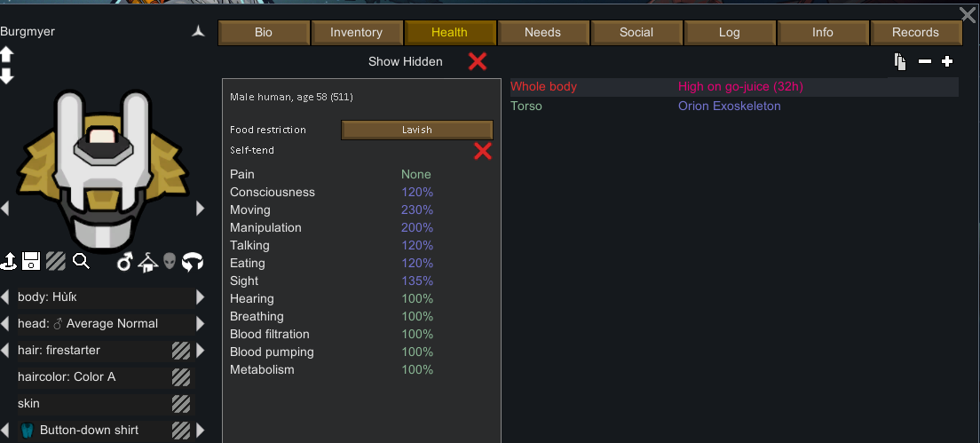Click the magnifying glass search icon
The image size is (980, 443).
pos(81,261)
